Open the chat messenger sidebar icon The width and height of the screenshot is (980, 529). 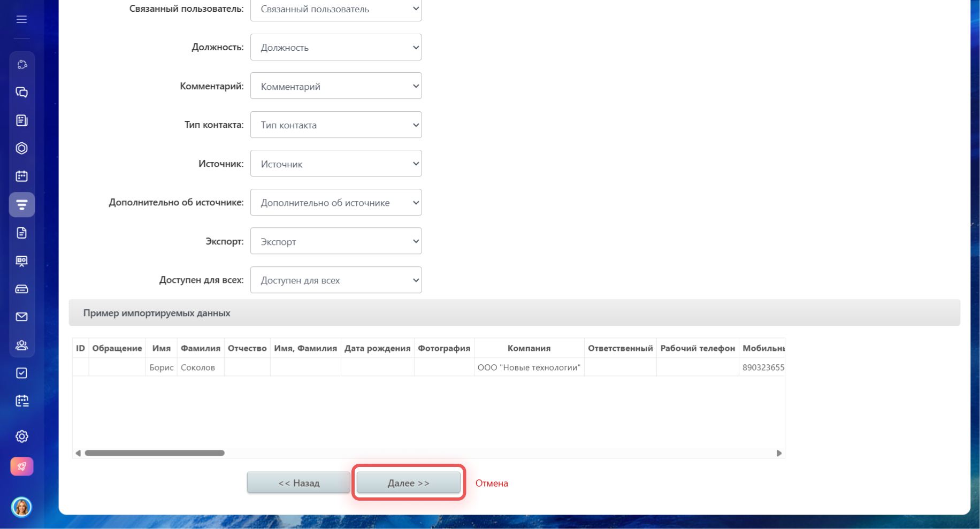point(21,93)
